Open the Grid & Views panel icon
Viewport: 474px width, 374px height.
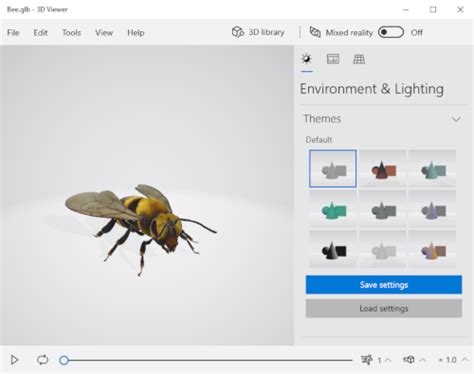[x=359, y=59]
